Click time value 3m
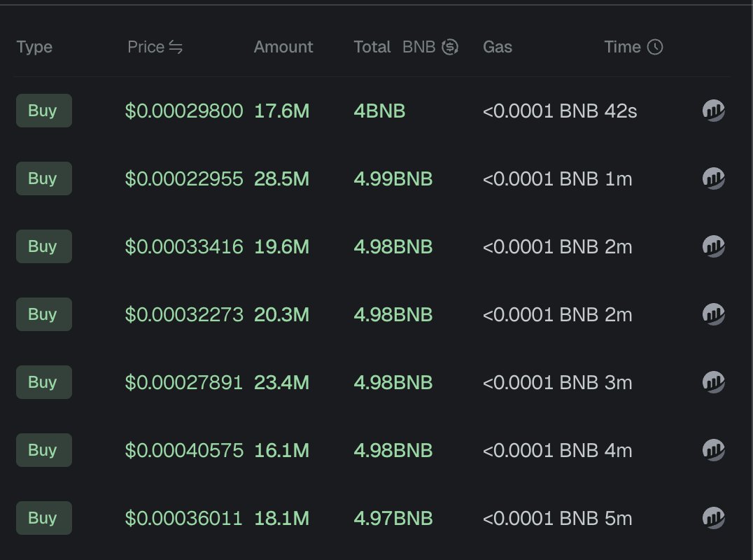 pyautogui.click(x=618, y=383)
